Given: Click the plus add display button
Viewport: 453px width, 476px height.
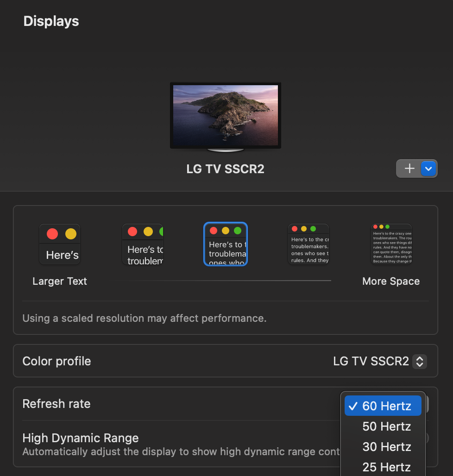Looking at the screenshot, I should point(409,169).
